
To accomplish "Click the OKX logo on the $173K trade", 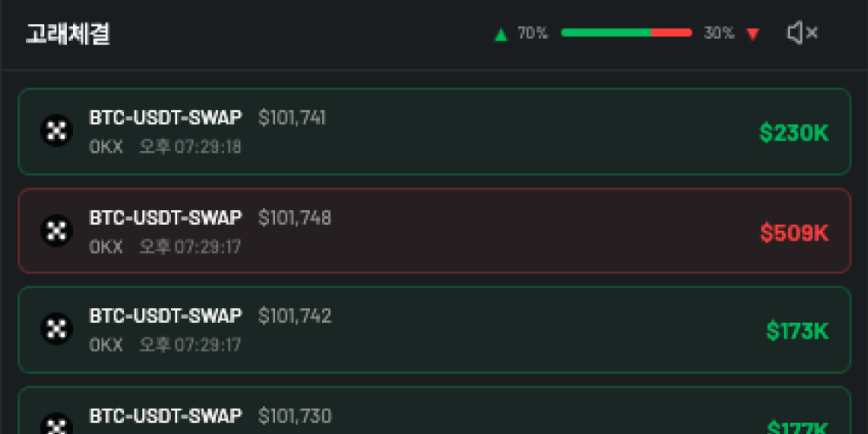I will click(57, 329).
